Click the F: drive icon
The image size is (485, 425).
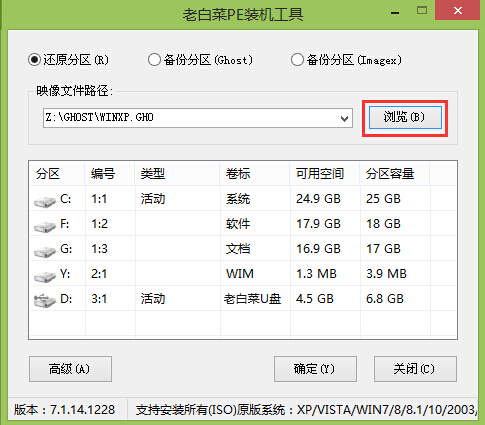click(x=45, y=226)
